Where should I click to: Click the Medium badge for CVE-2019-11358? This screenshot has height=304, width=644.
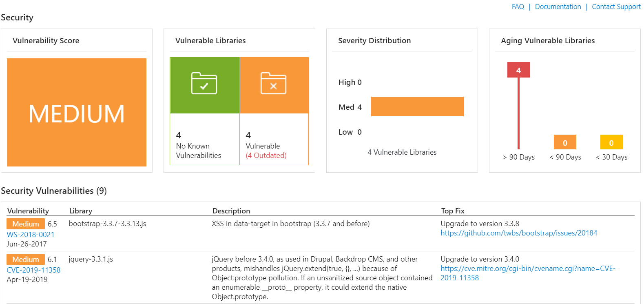pos(26,260)
